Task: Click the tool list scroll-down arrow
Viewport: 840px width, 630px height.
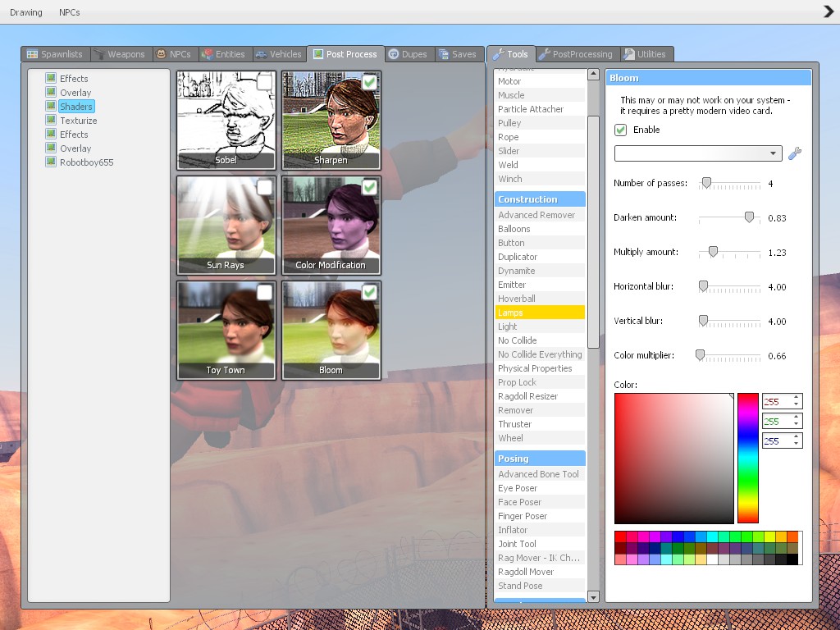Action: tap(593, 596)
